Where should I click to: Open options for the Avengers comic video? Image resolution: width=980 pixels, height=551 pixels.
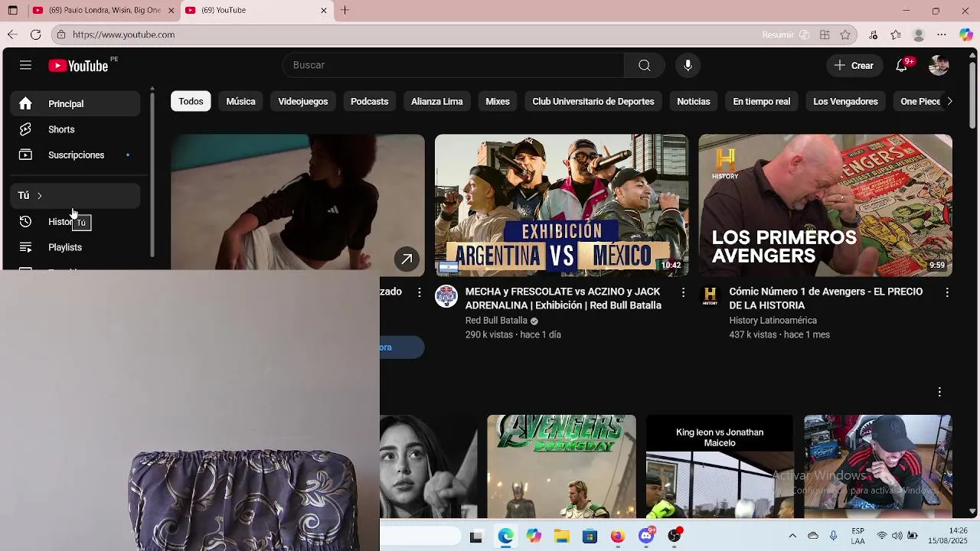947,292
